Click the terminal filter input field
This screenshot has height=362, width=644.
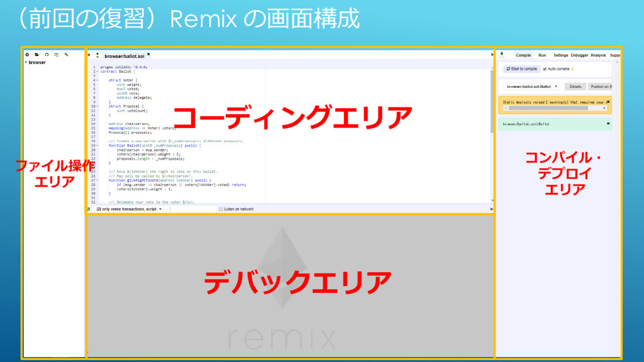point(193,209)
